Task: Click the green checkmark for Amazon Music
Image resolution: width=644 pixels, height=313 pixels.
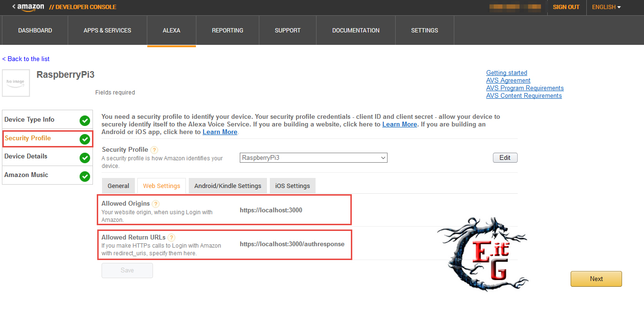Action: coord(85,176)
